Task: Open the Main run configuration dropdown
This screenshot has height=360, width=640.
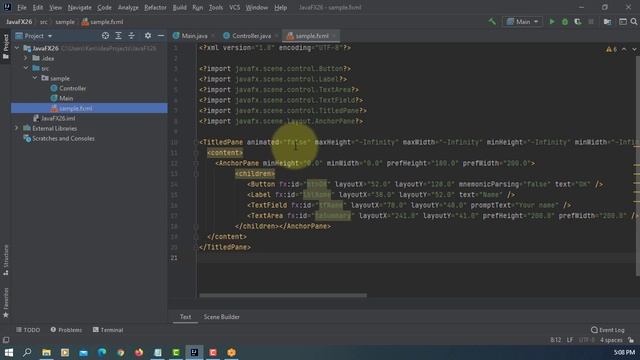Action: coord(522,22)
